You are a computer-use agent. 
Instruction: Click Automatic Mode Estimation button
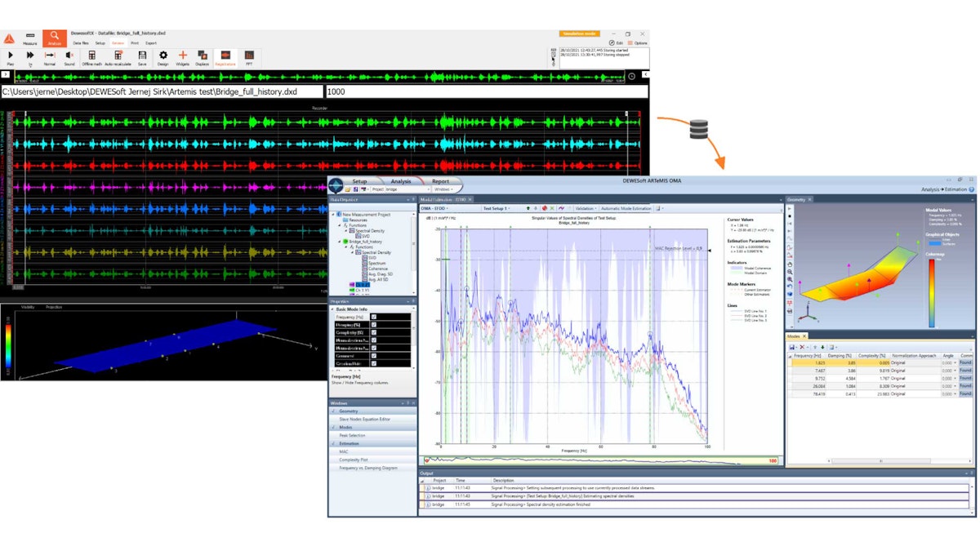tap(626, 208)
